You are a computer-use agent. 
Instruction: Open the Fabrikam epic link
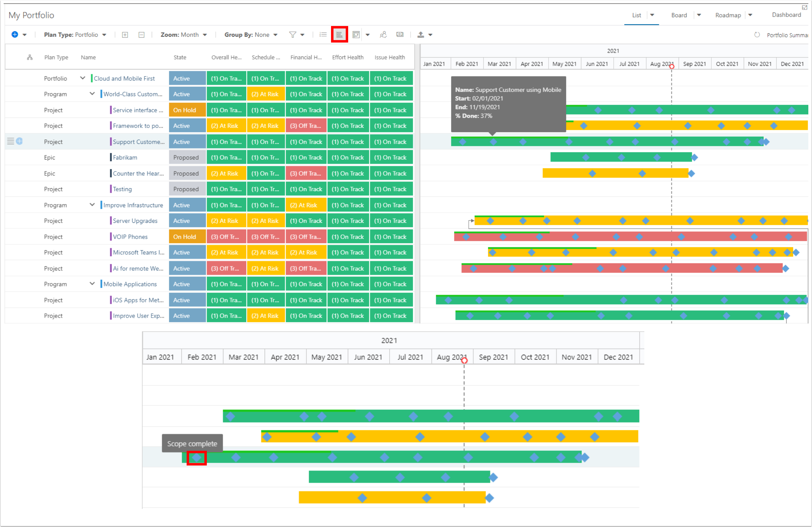pyautogui.click(x=125, y=157)
